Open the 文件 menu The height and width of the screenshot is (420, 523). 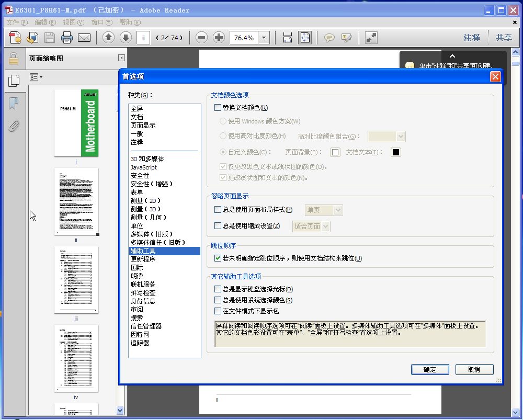coord(16,22)
